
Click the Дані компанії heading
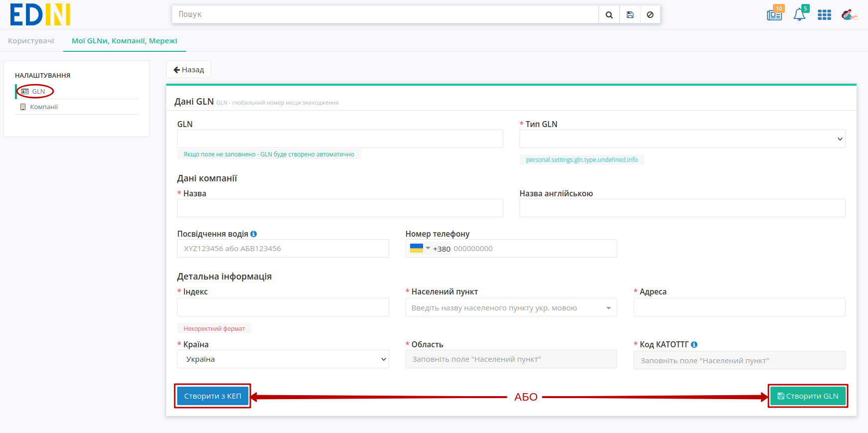pos(207,178)
